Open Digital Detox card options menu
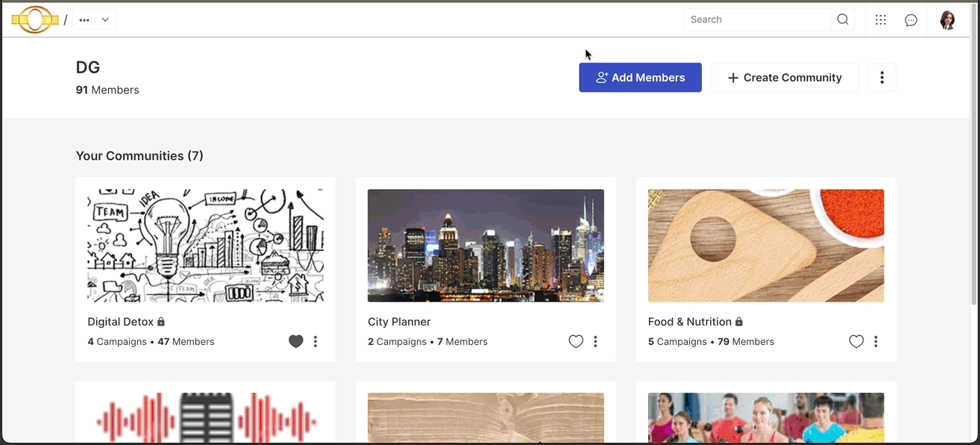Image resolution: width=980 pixels, height=445 pixels. 315,341
